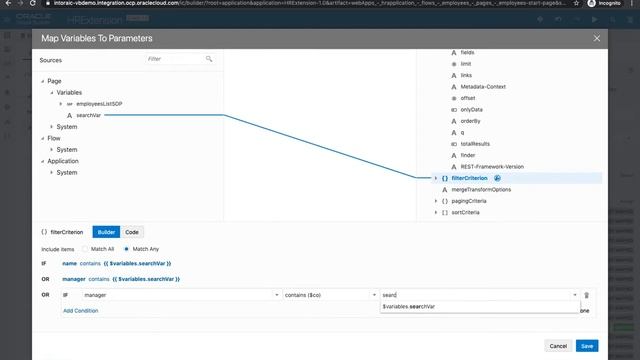Select the Match All radio button
The height and width of the screenshot is (360, 640).
[85, 249]
